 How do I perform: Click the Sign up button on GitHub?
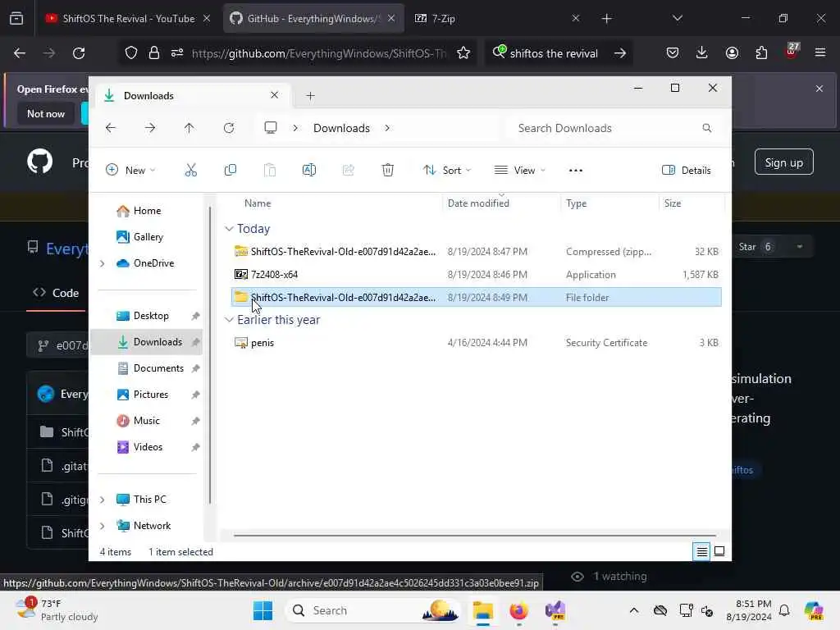pos(783,162)
